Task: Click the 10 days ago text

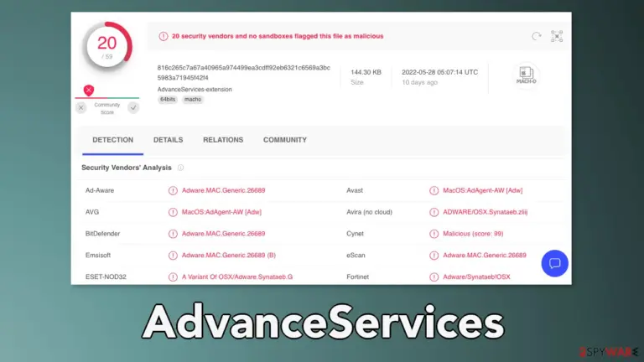Action: (x=419, y=82)
